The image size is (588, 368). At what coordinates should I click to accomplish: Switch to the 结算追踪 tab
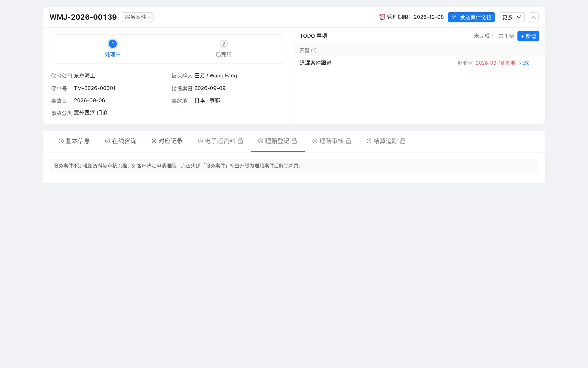click(x=386, y=141)
